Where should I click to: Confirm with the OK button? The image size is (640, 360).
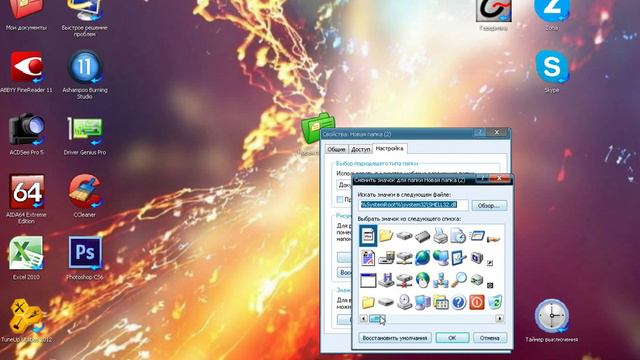pyautogui.click(x=452, y=338)
